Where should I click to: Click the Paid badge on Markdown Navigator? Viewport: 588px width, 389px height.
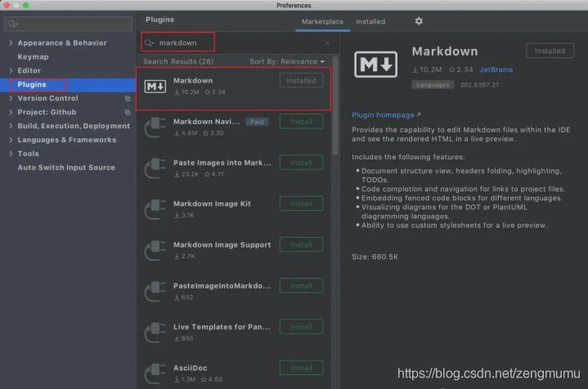coord(257,122)
